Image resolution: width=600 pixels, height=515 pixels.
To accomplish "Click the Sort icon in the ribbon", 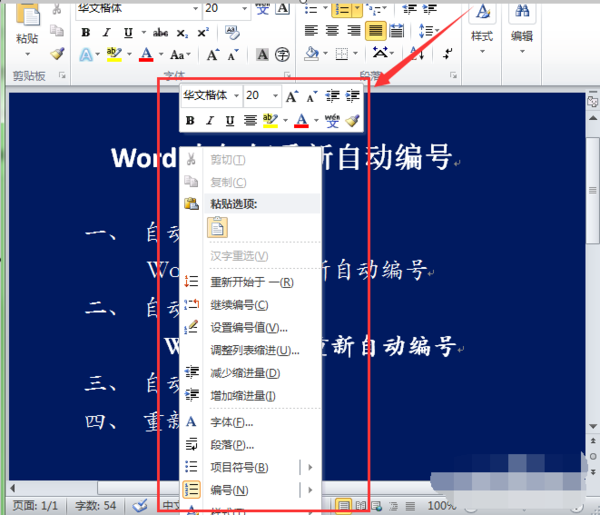I will click(417, 53).
